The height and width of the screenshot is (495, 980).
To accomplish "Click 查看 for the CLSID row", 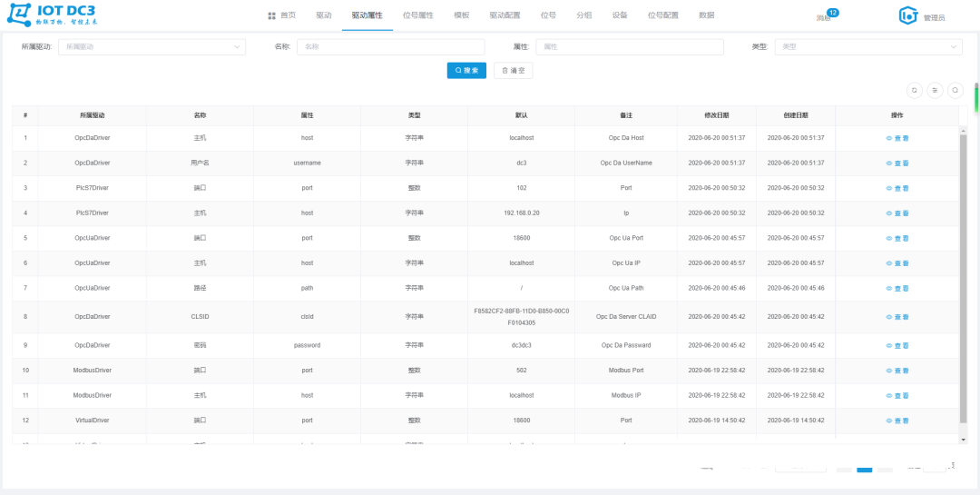I will [x=897, y=317].
